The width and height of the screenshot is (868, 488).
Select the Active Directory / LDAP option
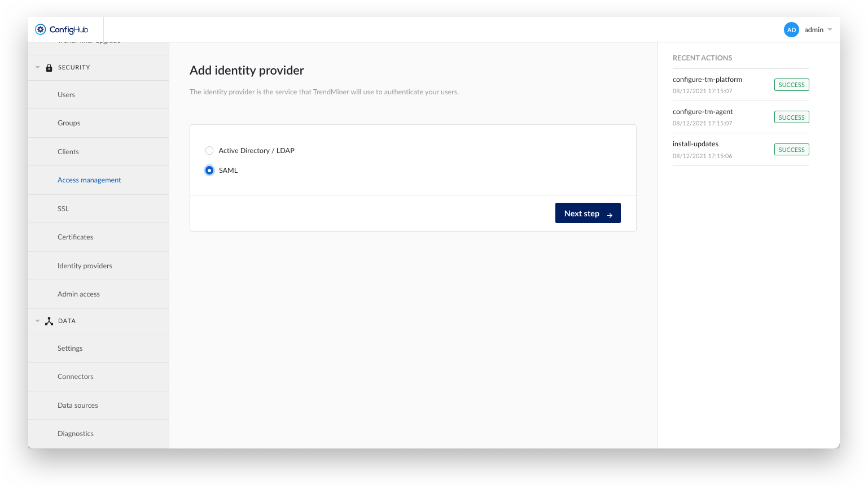pos(209,151)
